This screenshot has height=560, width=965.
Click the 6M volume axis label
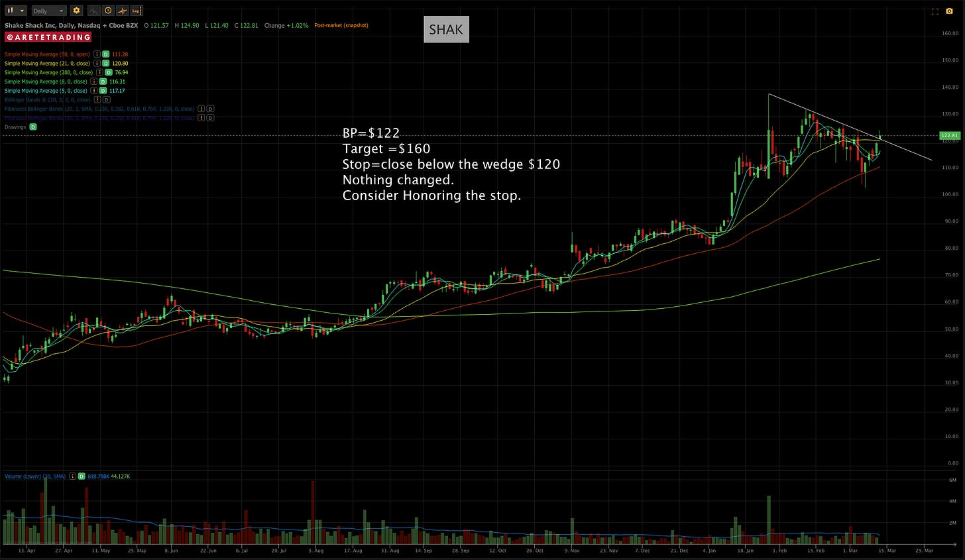952,480
